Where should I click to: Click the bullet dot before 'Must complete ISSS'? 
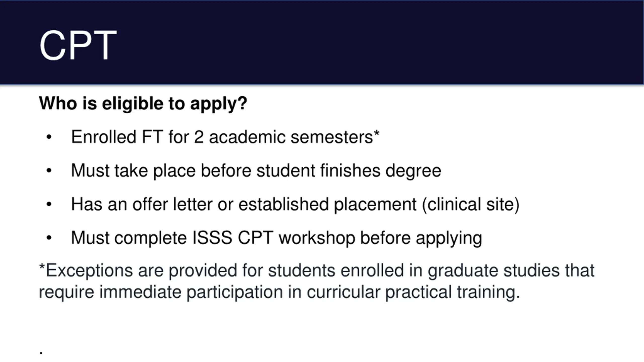(x=49, y=238)
